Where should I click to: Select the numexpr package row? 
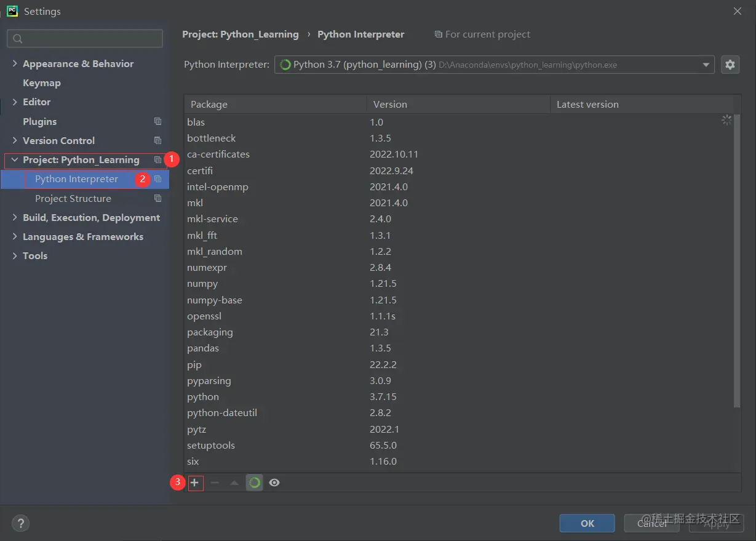coord(459,267)
